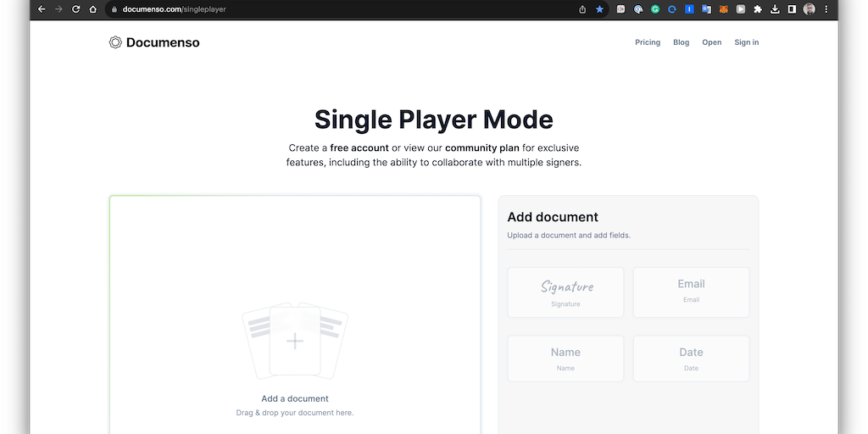868x434 pixels.
Task: Select the Signature field card
Action: (x=565, y=292)
